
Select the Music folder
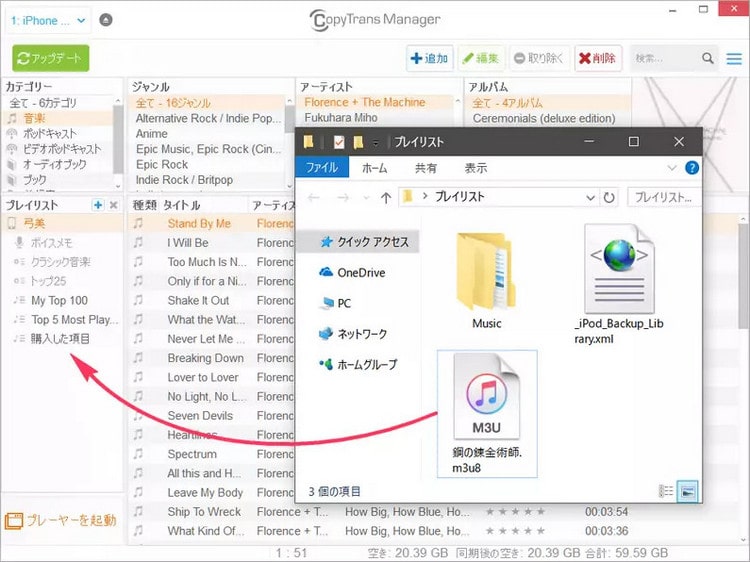coord(486,280)
